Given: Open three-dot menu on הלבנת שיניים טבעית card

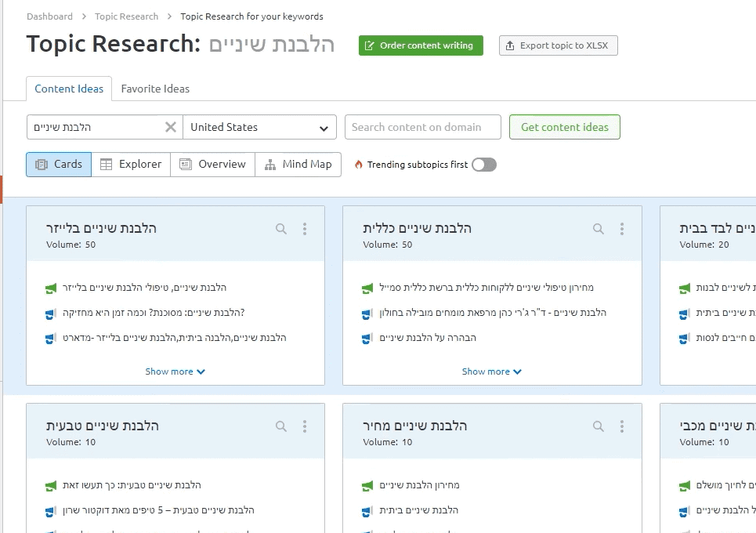Looking at the screenshot, I should point(305,426).
